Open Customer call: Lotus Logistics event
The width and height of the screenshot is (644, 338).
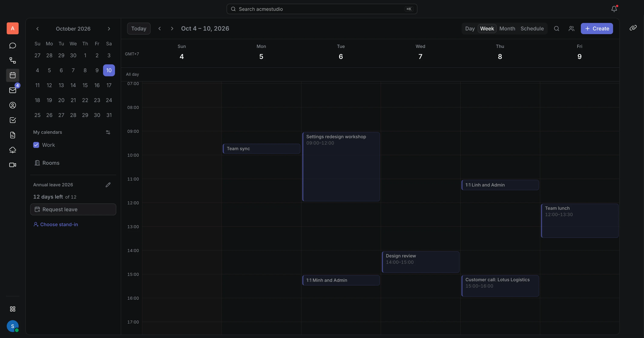(x=500, y=286)
